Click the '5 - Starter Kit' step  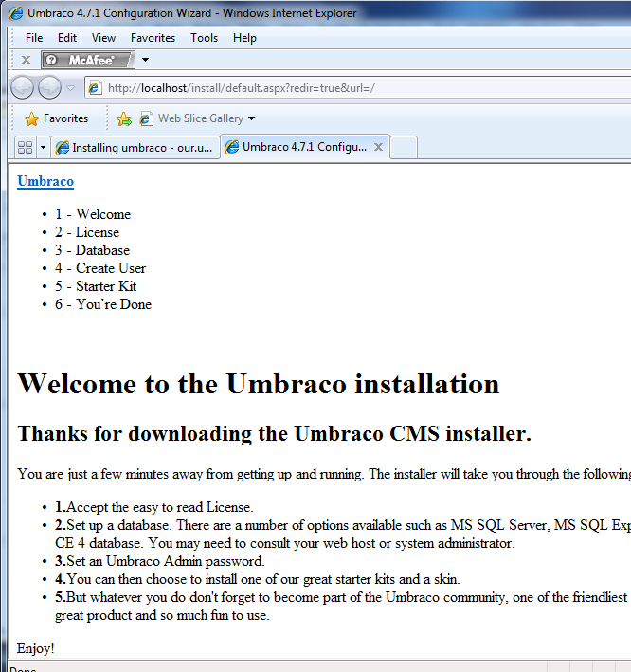click(x=96, y=286)
